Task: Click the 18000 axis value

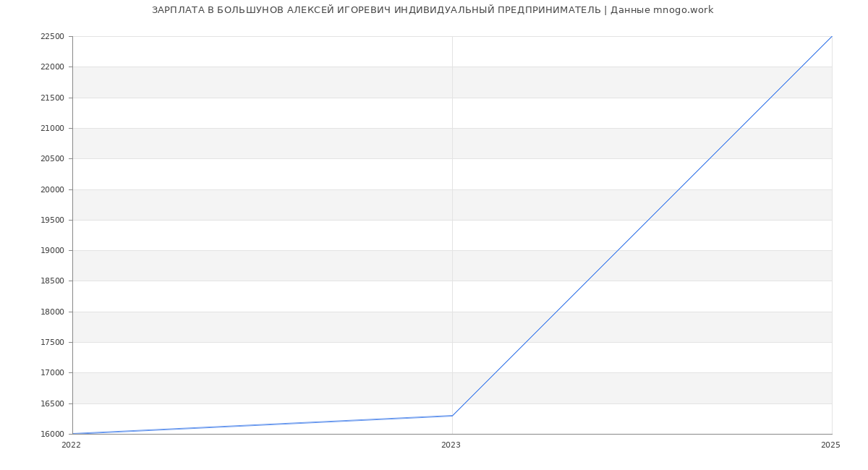Action: pyautogui.click(x=53, y=312)
